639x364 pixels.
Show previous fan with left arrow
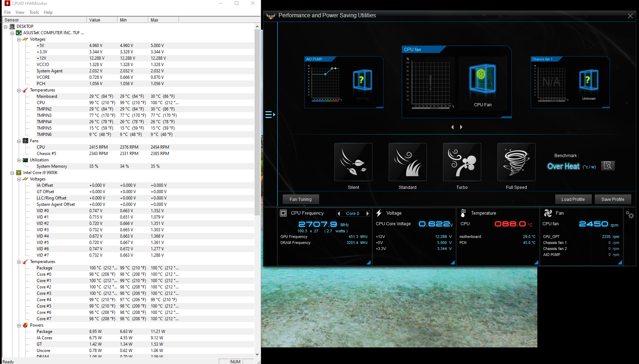[453, 127]
